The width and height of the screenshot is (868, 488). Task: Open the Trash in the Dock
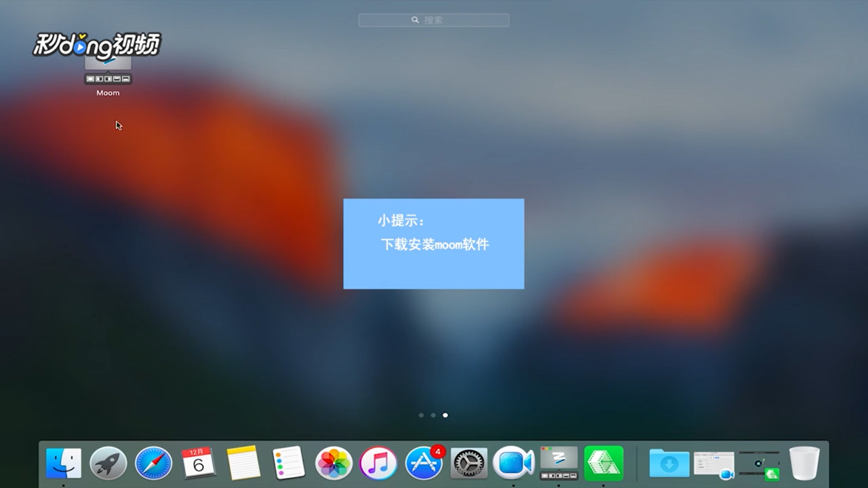[805, 464]
